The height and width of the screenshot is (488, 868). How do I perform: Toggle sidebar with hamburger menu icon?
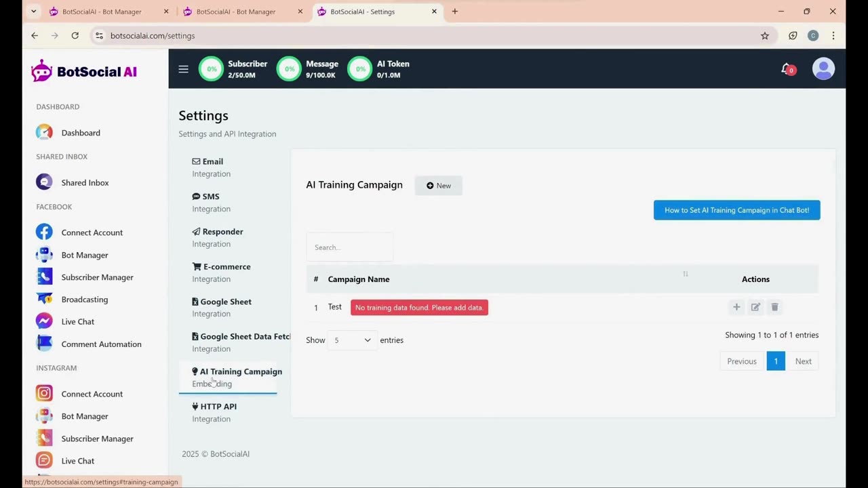[x=183, y=69]
